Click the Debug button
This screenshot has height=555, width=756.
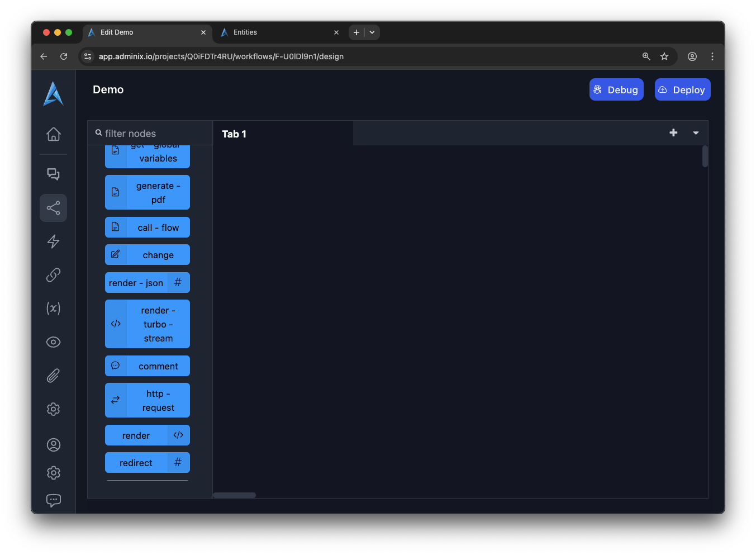616,90
